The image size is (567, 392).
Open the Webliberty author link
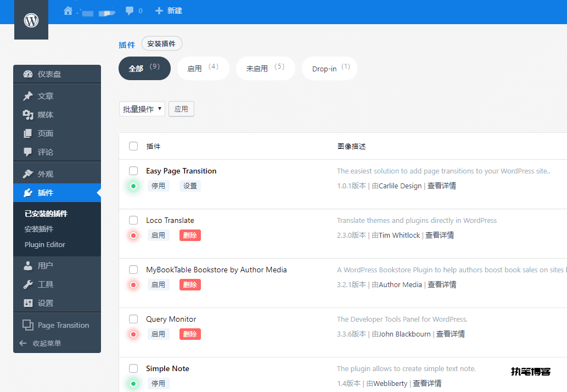tap(390, 384)
